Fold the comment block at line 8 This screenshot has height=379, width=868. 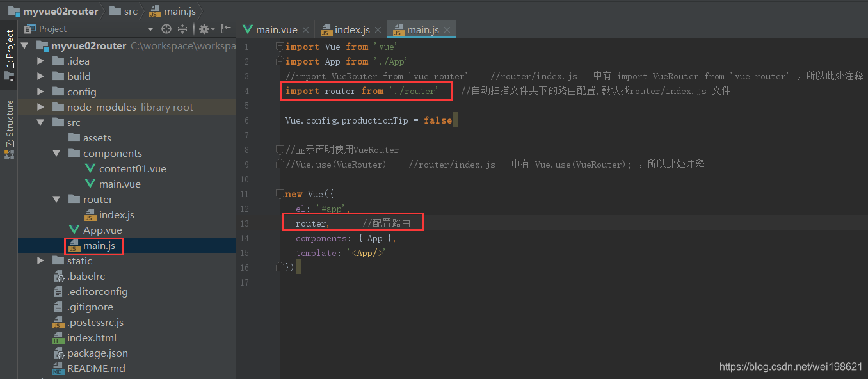coord(279,150)
